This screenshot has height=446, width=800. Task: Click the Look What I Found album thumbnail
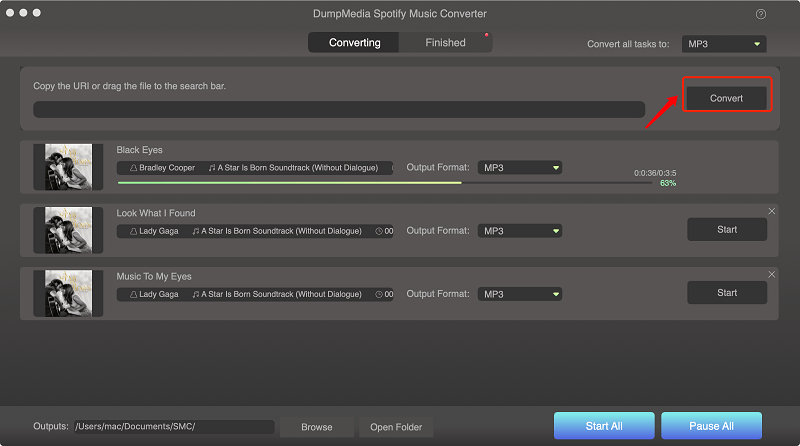click(x=68, y=230)
